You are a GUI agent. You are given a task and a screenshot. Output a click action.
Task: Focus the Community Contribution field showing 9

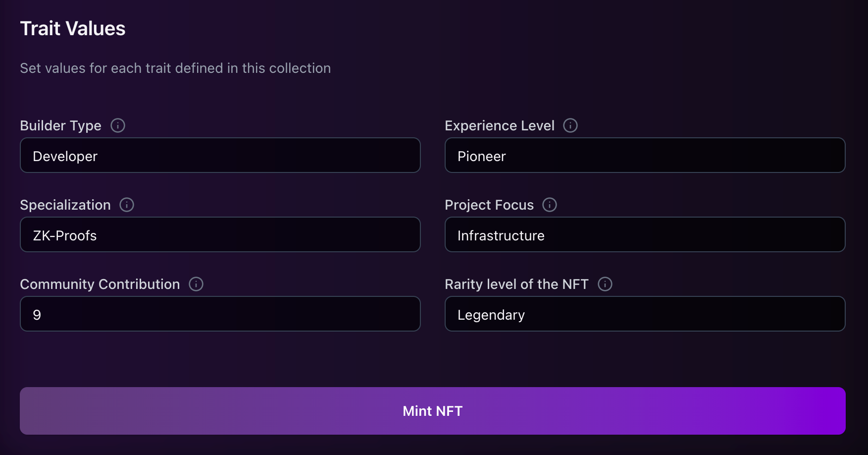click(220, 314)
